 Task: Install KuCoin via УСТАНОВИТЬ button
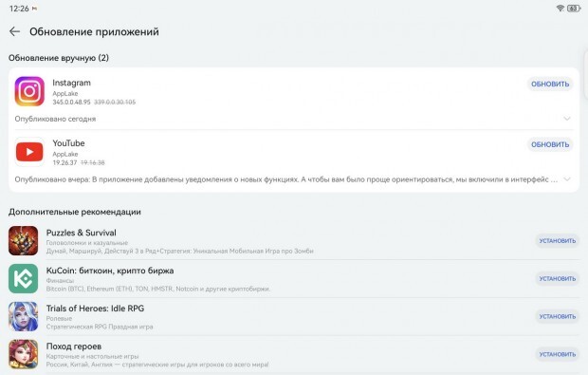tap(558, 279)
